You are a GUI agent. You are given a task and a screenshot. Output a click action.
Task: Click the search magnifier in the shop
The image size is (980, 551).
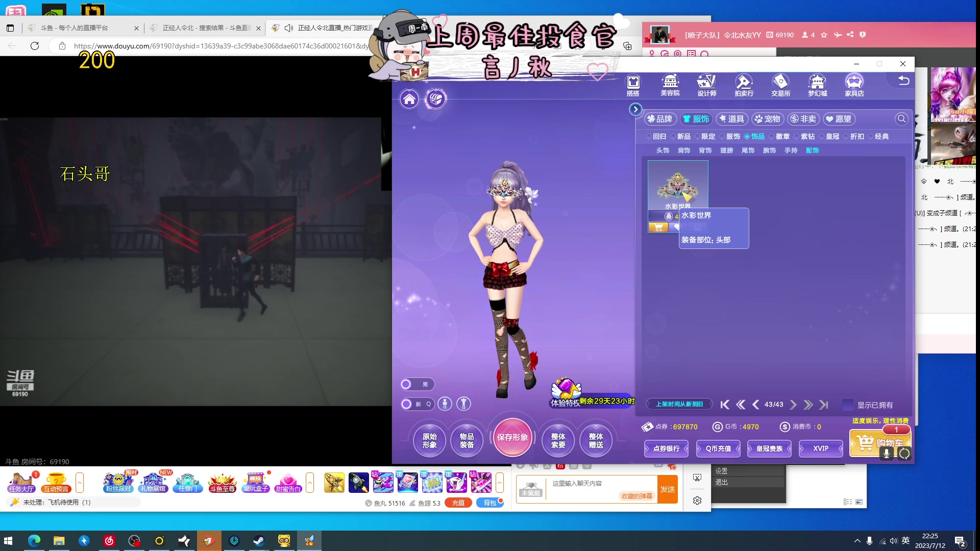tap(902, 119)
